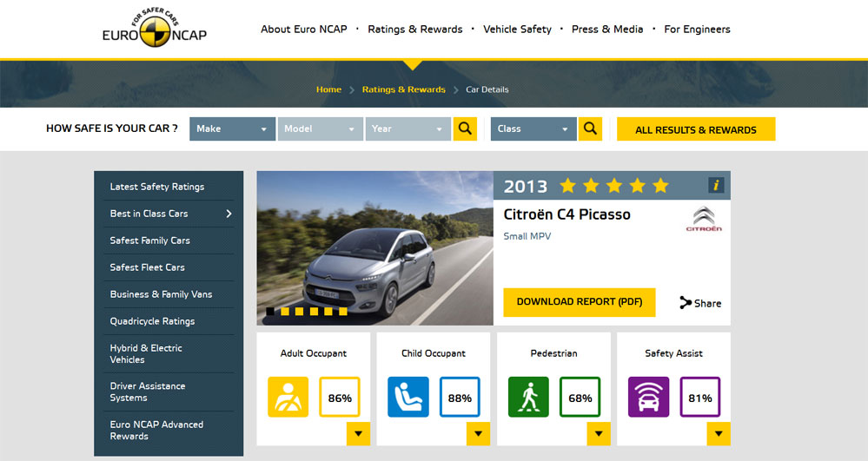Image resolution: width=868 pixels, height=461 pixels.
Task: Click the Child Occupant 88% score box
Action: pos(460,397)
